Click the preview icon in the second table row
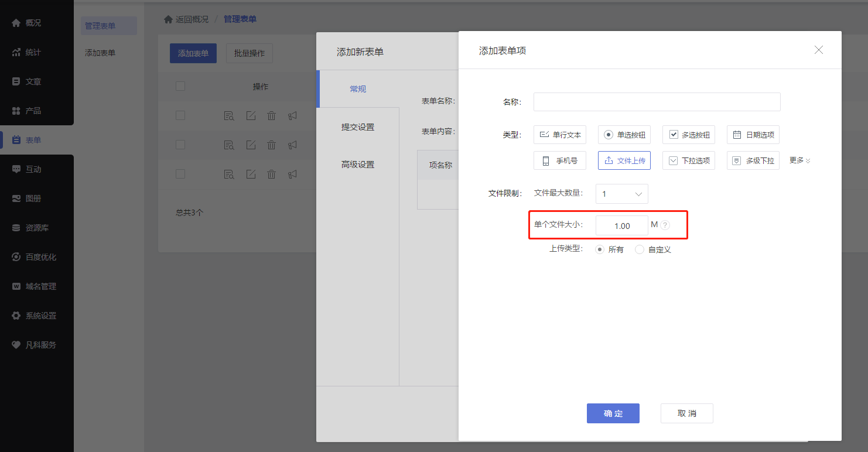 [x=229, y=145]
